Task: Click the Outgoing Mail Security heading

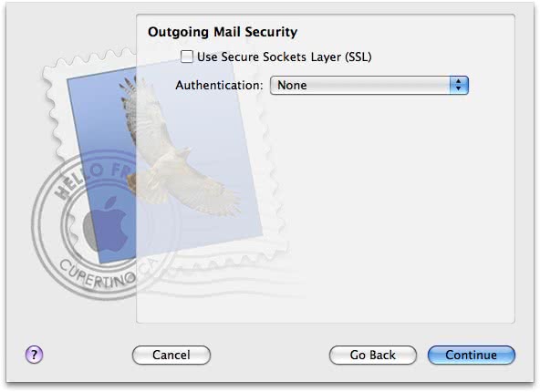Action: (223, 32)
